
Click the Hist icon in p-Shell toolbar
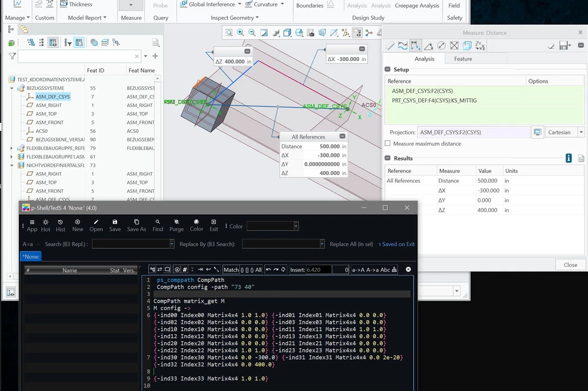[61, 225]
